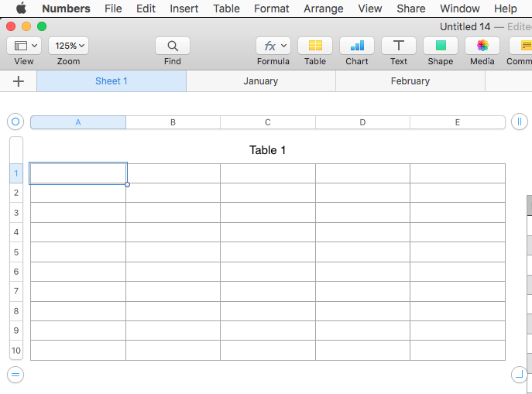Open the Numbers application menu

(x=66, y=9)
